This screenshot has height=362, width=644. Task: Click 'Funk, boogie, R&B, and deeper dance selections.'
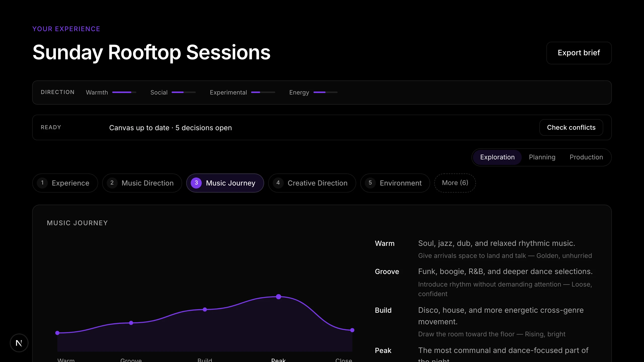pos(505,271)
